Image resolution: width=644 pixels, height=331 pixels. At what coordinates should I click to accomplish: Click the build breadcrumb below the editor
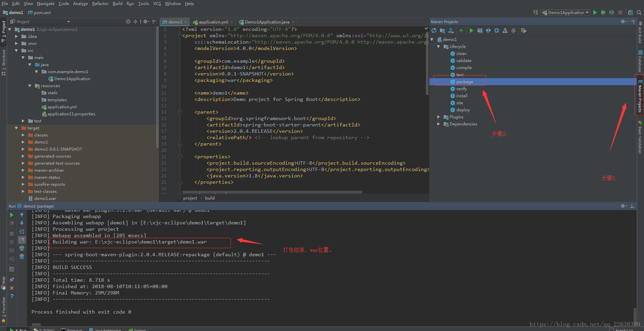tap(210, 198)
